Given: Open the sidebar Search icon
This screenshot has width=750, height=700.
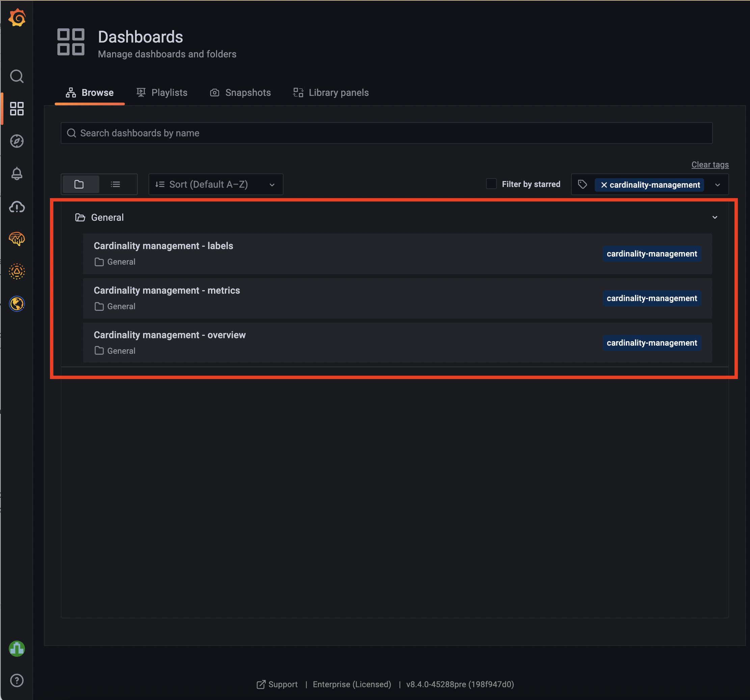Looking at the screenshot, I should click(x=17, y=76).
